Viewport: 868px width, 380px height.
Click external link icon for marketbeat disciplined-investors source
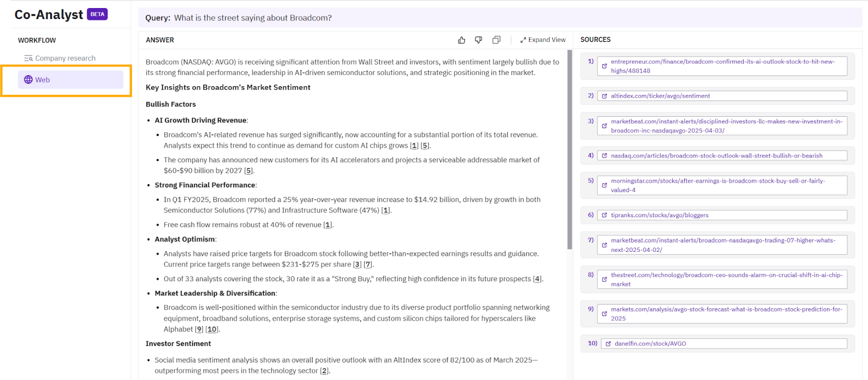[604, 126]
